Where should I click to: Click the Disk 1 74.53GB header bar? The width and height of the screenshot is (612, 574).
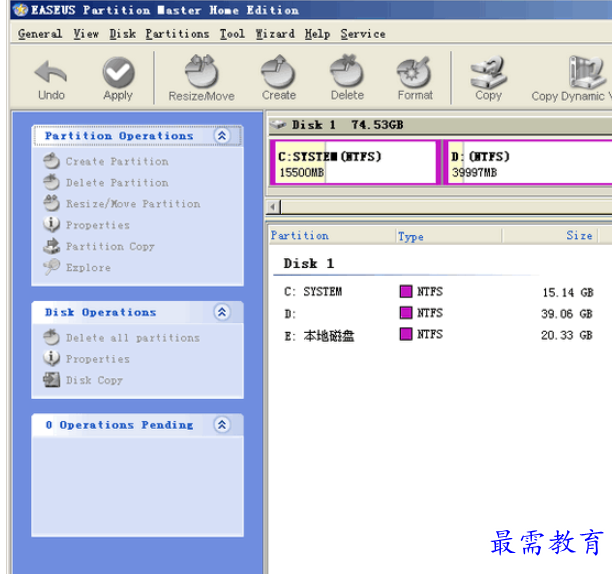coord(440,125)
